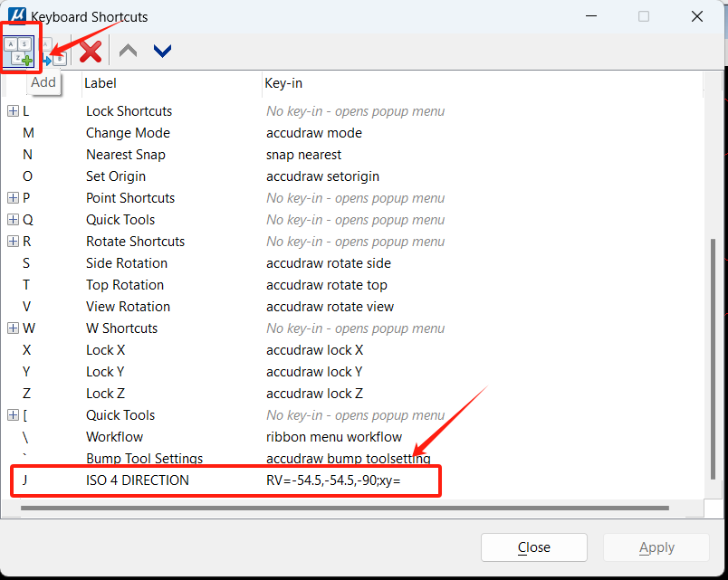The image size is (728, 580).
Task: Click the Key-in column header
Action: coord(283,83)
